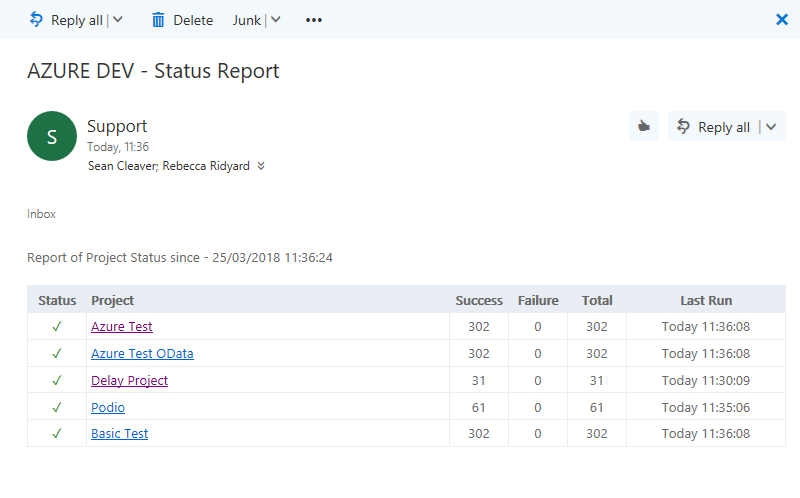Click the Last Run column header
The width and height of the screenshot is (800, 498).
[x=706, y=301]
